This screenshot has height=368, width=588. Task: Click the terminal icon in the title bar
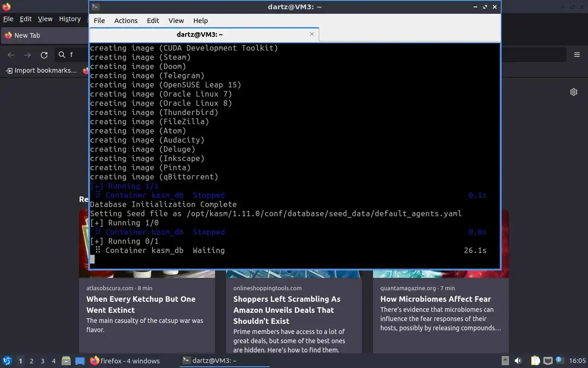tap(95, 6)
